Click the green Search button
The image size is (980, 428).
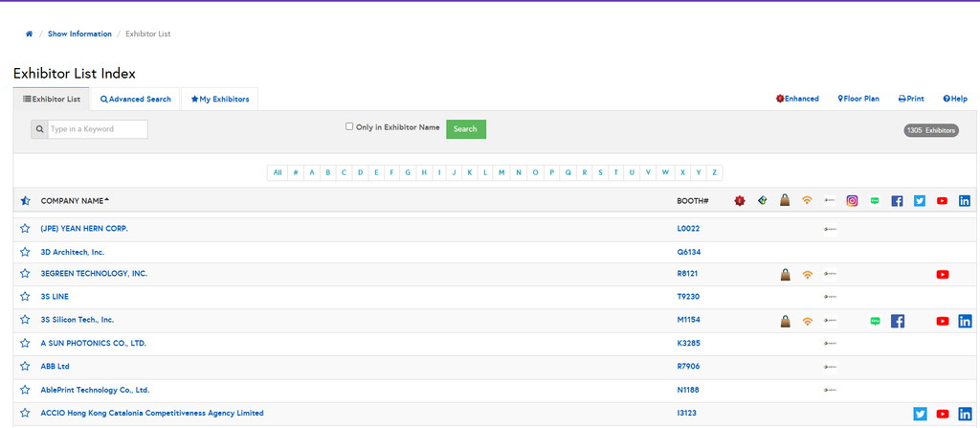(x=466, y=129)
